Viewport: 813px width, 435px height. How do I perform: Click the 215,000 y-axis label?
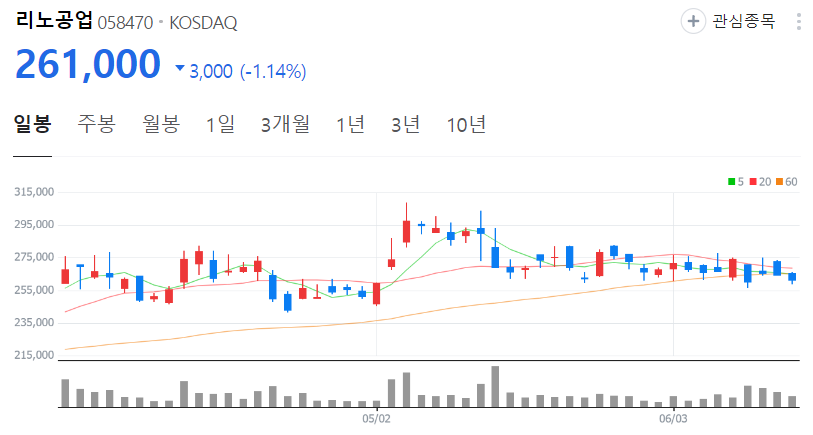pyautogui.click(x=34, y=355)
